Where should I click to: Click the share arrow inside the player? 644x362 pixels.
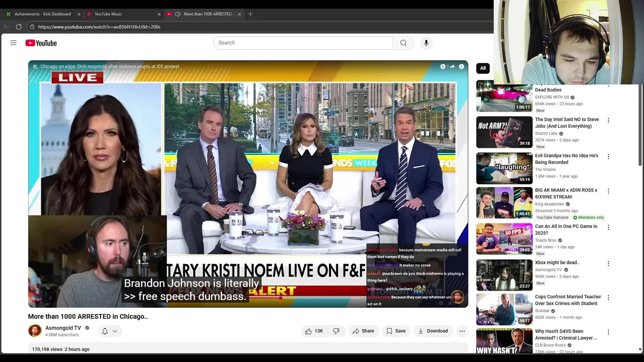click(452, 66)
